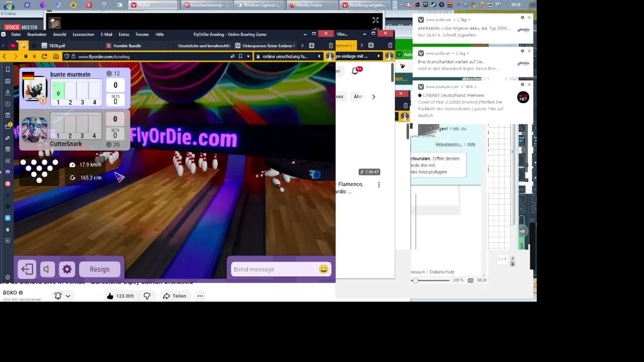Screen dimensions: 644x362
Task: Open sidebar settings gear at bottom
Action: pyautogui.click(x=8, y=277)
